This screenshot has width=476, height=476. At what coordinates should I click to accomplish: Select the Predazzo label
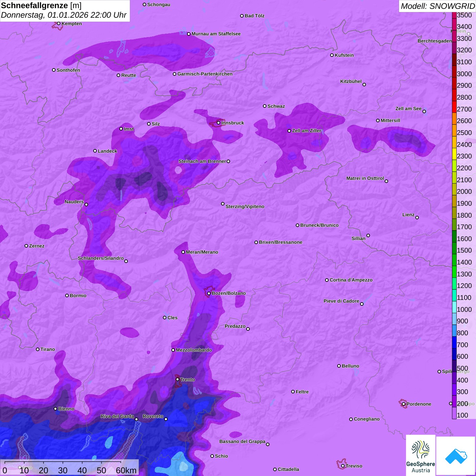pyautogui.click(x=235, y=326)
